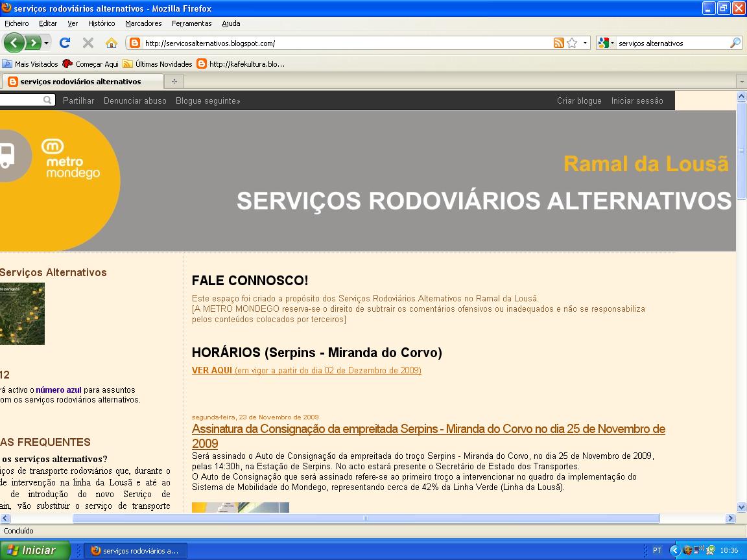The image size is (747, 560).
Task: Open the Ver menu
Action: 73,23
